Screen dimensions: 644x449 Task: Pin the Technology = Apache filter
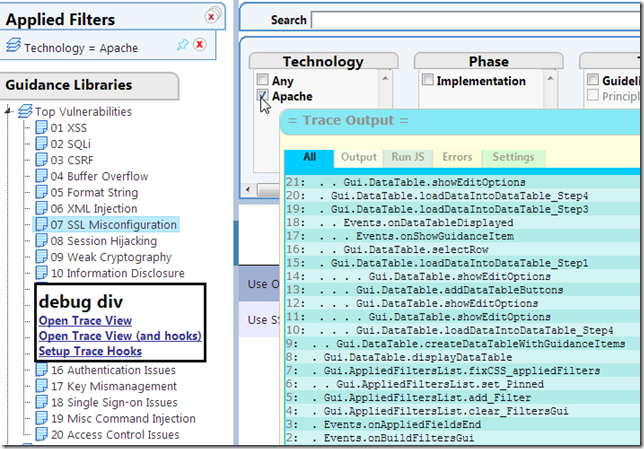click(x=182, y=45)
